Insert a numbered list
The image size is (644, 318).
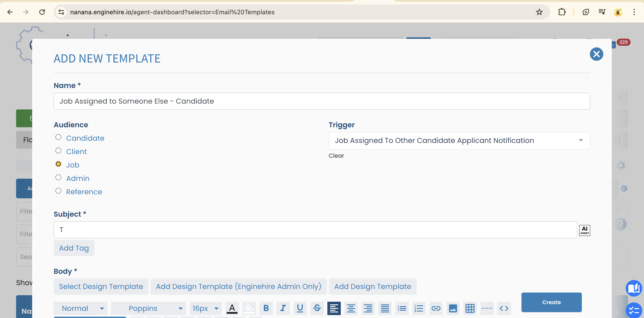click(x=419, y=308)
